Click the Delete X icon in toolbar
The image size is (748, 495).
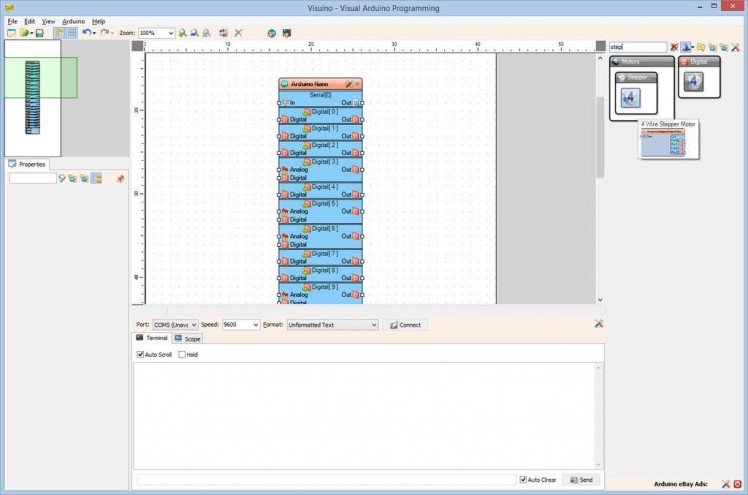238,33
